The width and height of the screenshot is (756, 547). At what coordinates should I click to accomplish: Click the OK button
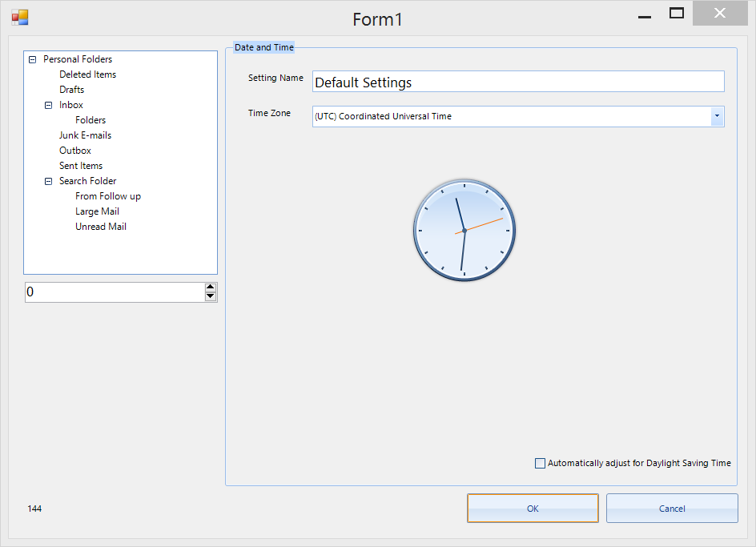point(533,508)
